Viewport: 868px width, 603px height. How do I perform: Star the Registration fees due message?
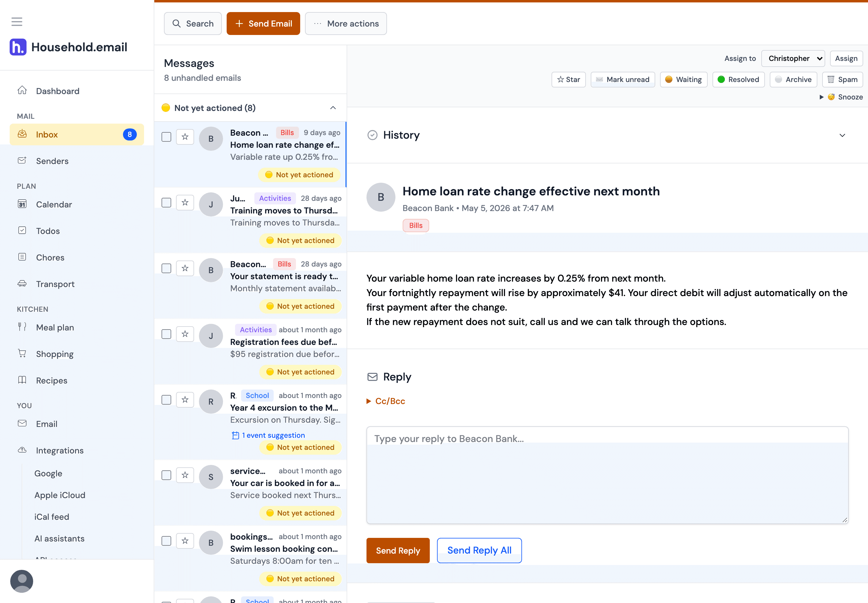pos(185,334)
